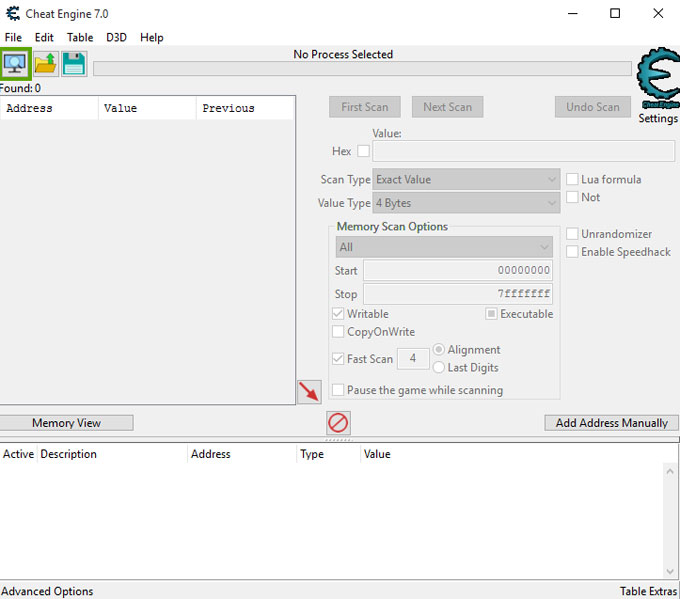Image resolution: width=680 pixels, height=599 pixels.
Task: Open the Table menu
Action: click(x=80, y=37)
